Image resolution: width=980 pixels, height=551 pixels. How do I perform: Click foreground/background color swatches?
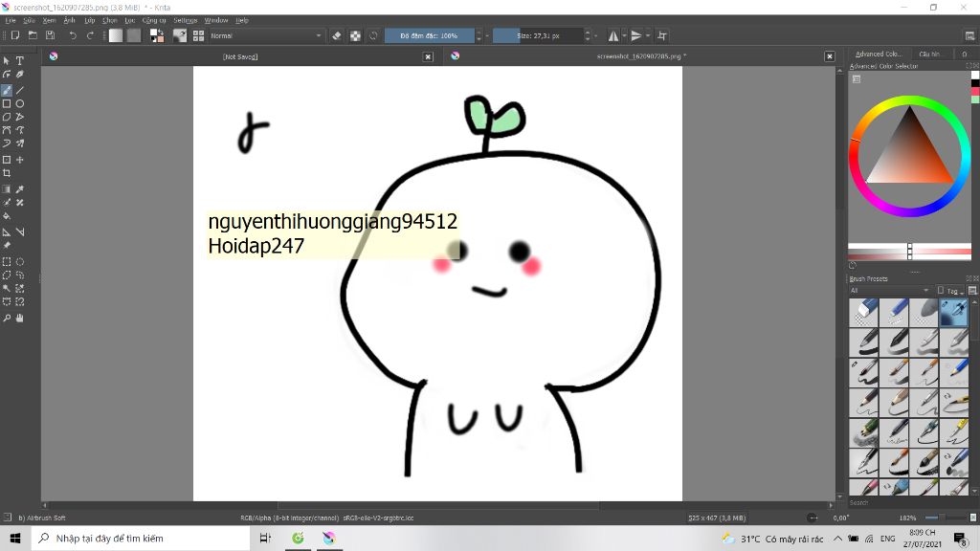click(x=157, y=35)
